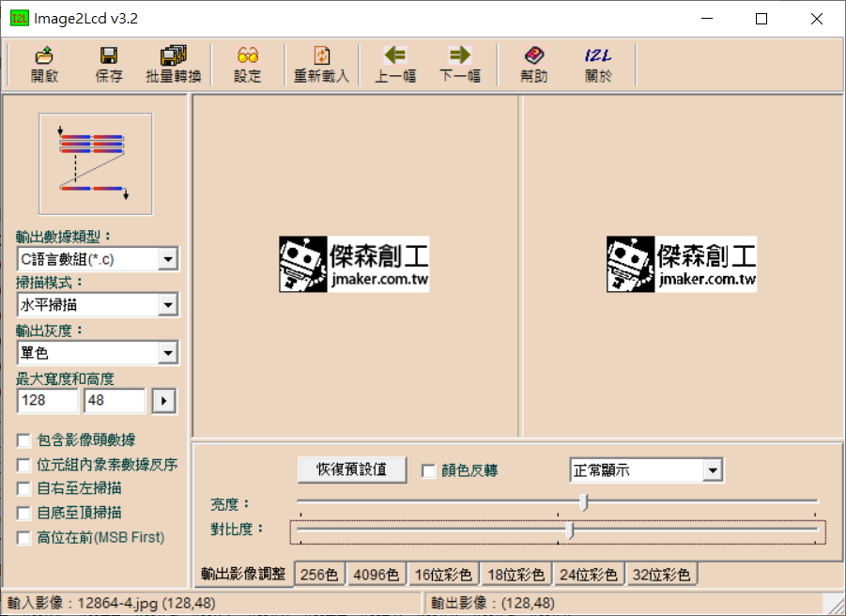Click the 輸出數據類型 label

click(x=63, y=237)
